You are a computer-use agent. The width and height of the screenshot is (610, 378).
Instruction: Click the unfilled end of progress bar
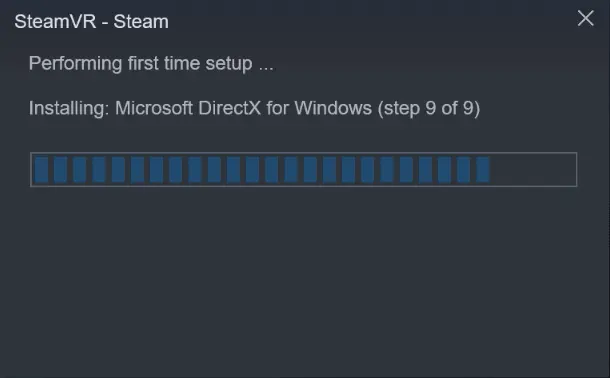tap(533, 170)
